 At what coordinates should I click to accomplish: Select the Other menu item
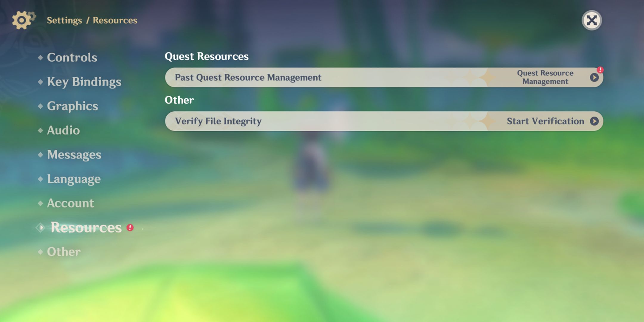point(64,251)
